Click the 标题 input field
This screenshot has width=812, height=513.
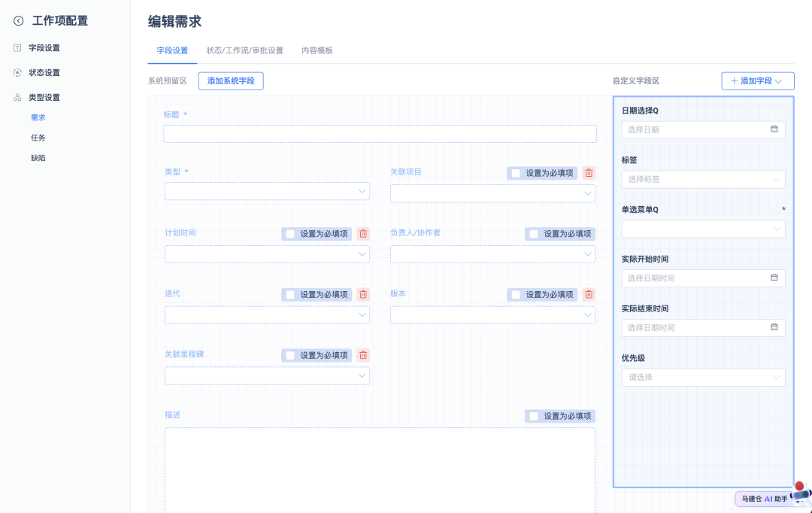point(379,133)
